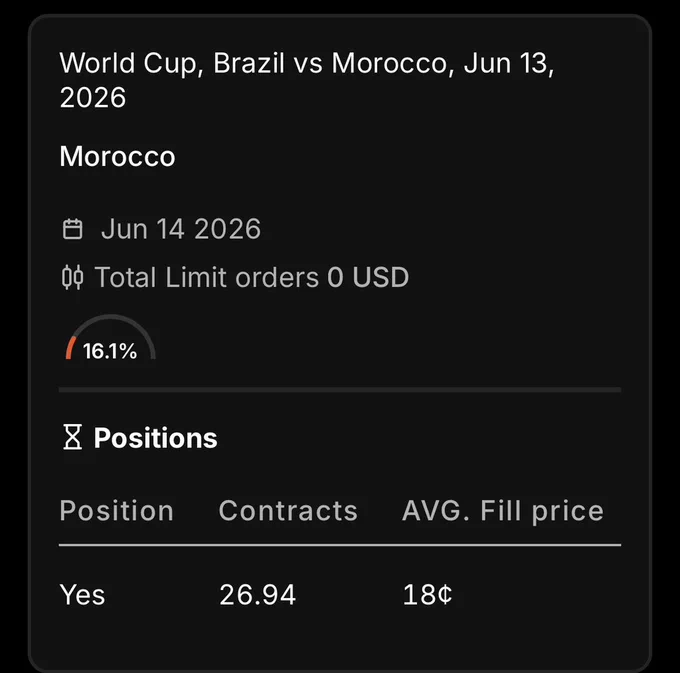
Task: Select the Yes position row
Action: pyautogui.click(x=340, y=594)
